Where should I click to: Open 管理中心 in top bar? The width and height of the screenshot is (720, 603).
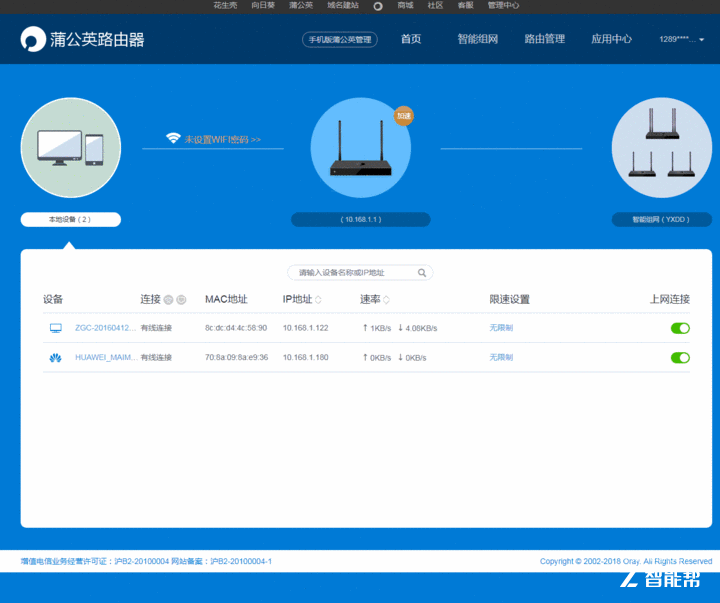click(503, 6)
